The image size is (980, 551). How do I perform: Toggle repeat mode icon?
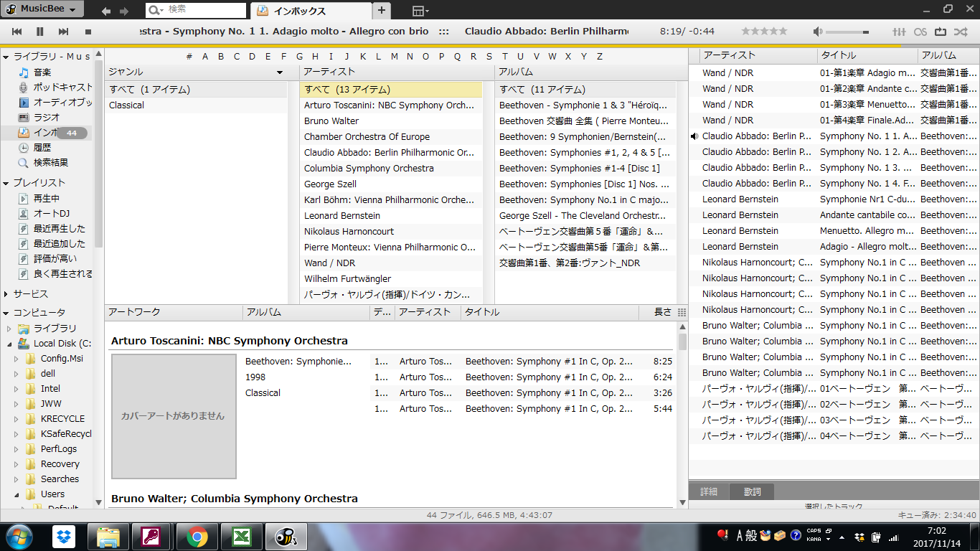point(941,32)
